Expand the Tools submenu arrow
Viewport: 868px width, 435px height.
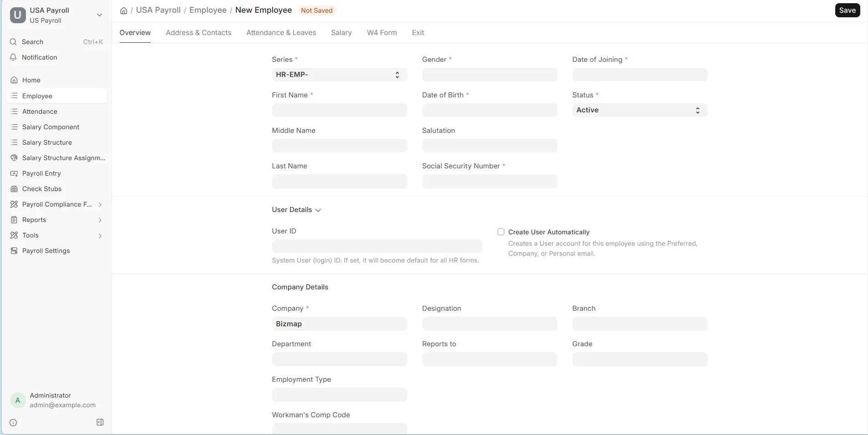100,236
